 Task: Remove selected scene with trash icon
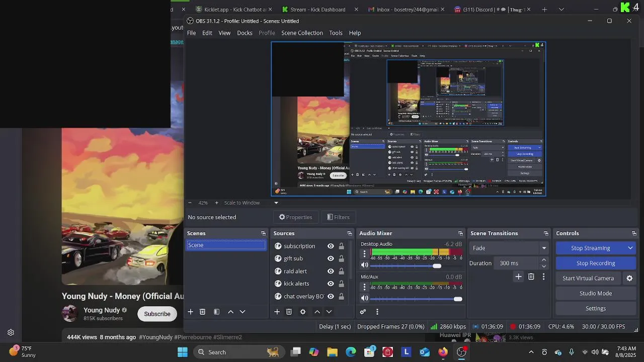click(202, 312)
